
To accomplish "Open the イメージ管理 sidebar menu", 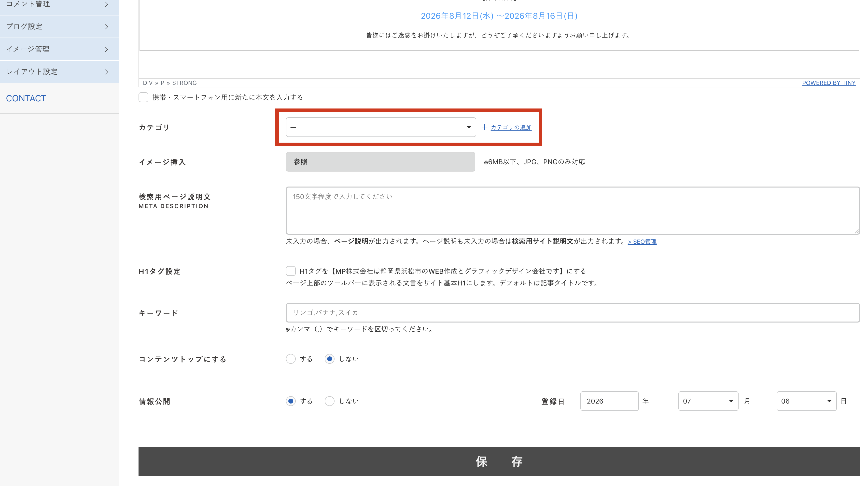I will click(x=59, y=49).
